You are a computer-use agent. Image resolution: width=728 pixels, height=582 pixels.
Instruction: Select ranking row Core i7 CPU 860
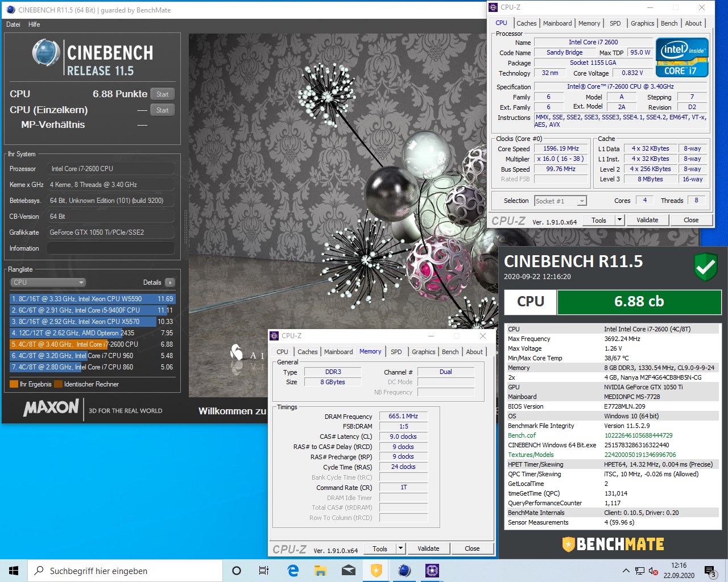[x=93, y=367]
